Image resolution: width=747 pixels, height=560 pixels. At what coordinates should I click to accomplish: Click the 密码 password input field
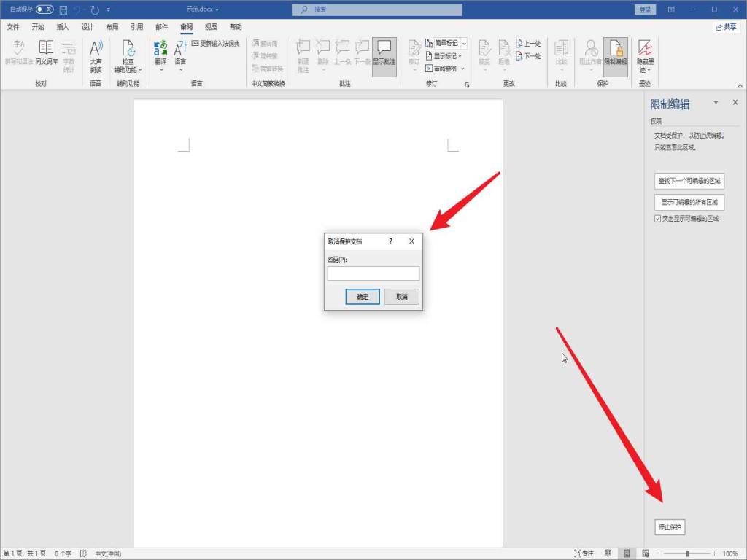[373, 273]
